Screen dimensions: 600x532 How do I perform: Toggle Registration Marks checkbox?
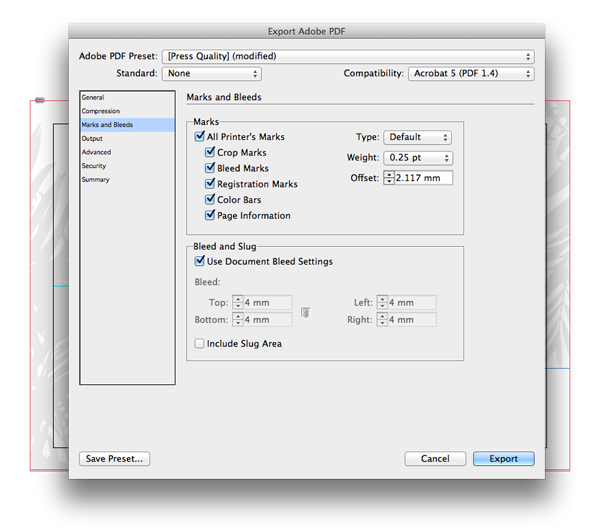click(x=210, y=183)
